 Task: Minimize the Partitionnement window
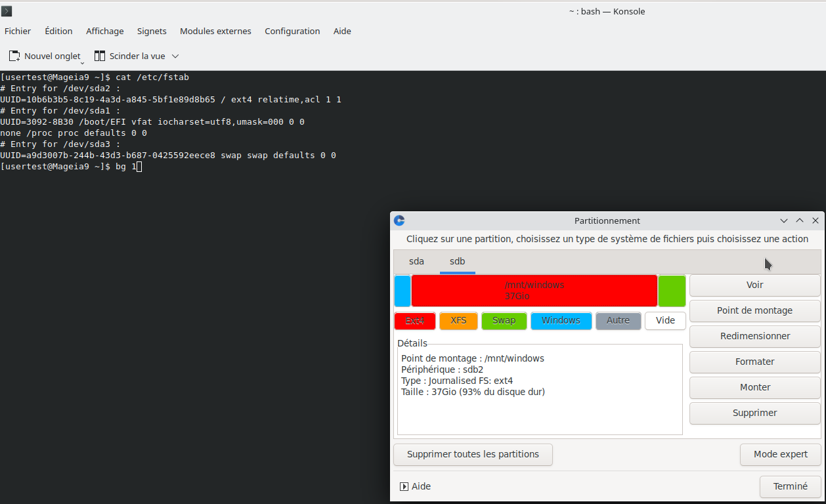click(784, 221)
